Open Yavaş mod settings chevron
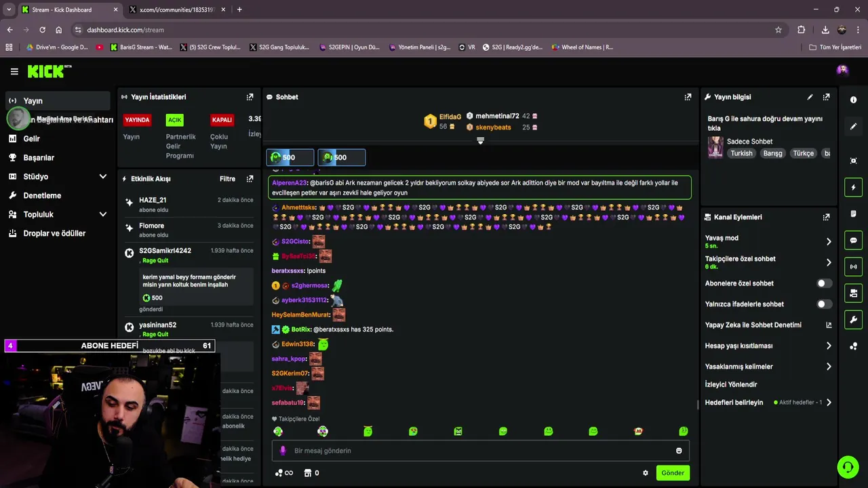Viewport: 868px width, 488px height. point(829,241)
